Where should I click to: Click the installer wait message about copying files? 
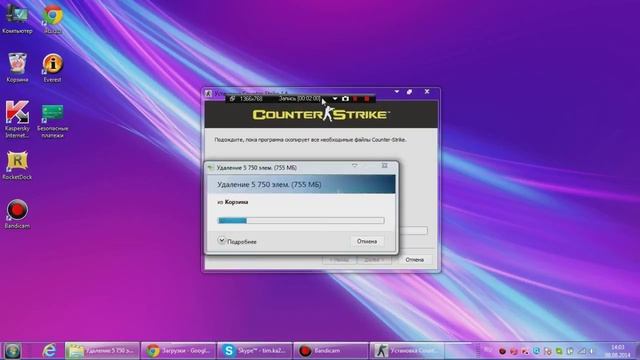310,140
